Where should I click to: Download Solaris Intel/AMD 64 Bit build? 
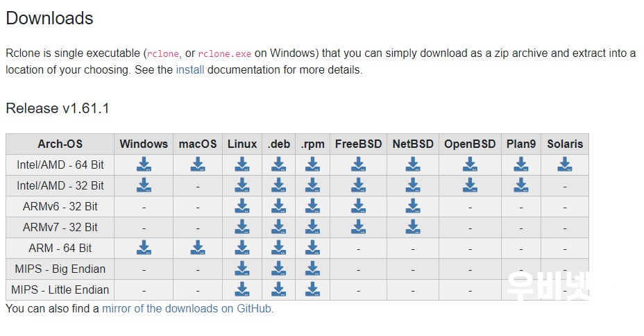tap(565, 165)
